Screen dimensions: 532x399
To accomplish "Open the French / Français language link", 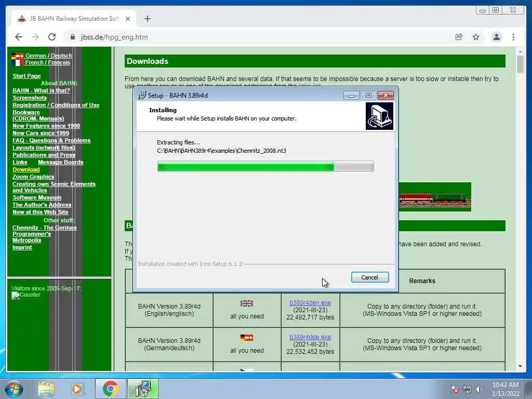I will [x=47, y=62].
